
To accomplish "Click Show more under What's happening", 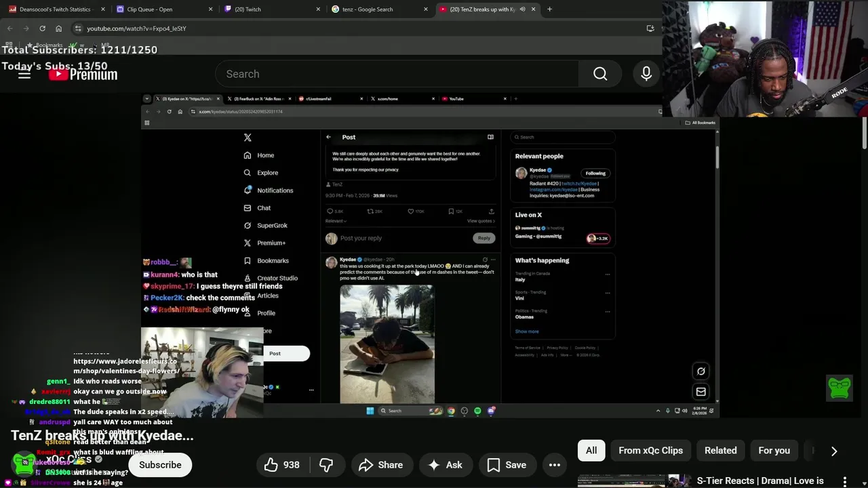I will (x=527, y=331).
